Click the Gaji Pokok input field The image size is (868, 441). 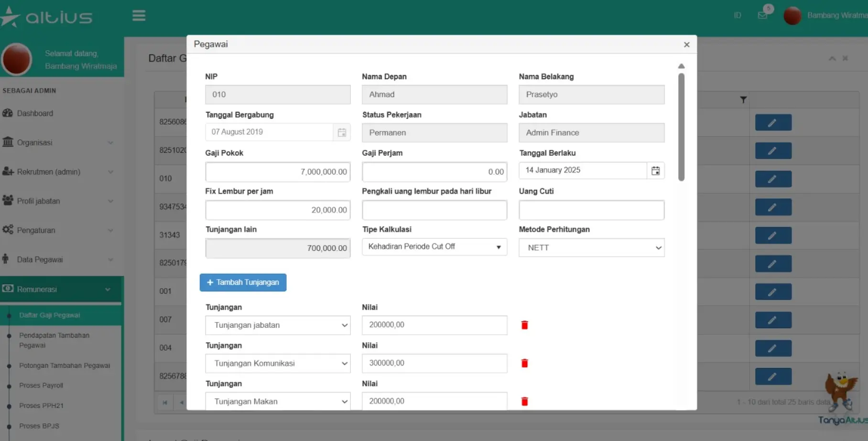click(x=278, y=172)
